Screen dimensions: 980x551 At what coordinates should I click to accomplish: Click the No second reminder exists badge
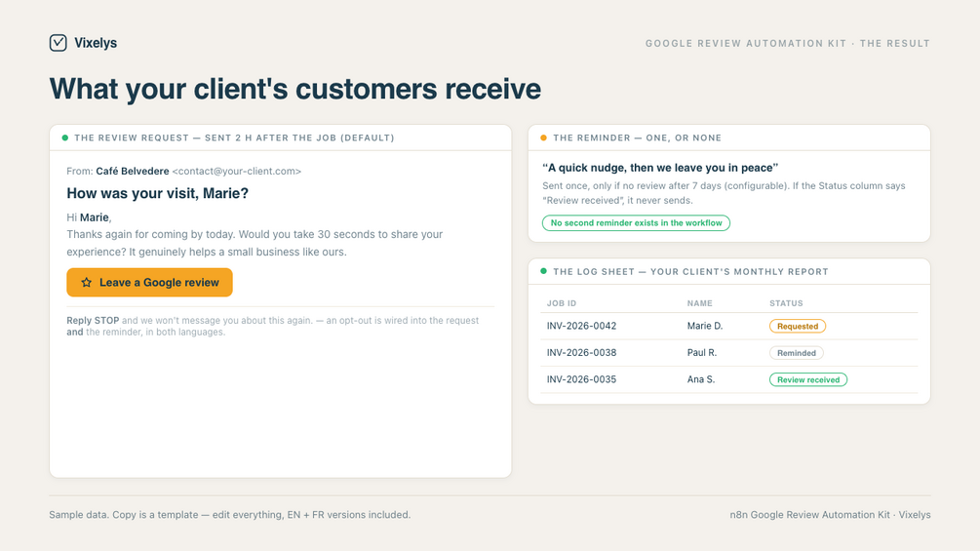pyautogui.click(x=636, y=223)
